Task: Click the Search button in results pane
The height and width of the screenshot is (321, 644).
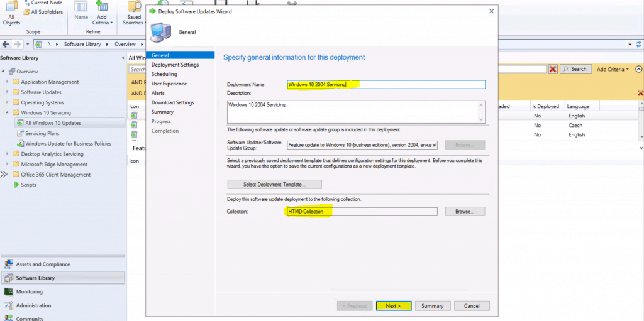Action: coord(576,69)
